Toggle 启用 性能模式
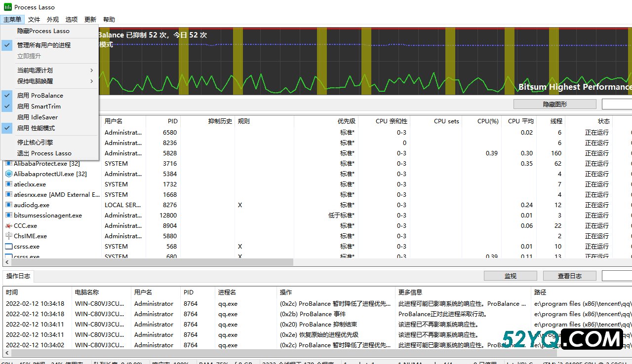The image size is (632, 364). [50, 128]
